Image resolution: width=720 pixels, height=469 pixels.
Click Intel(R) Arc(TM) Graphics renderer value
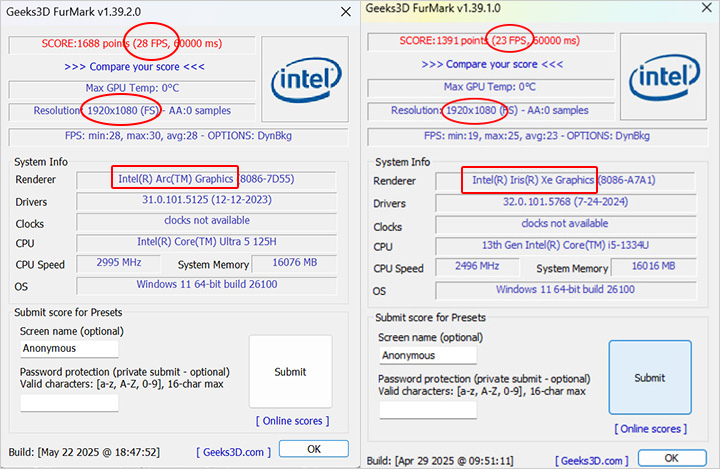click(x=176, y=179)
